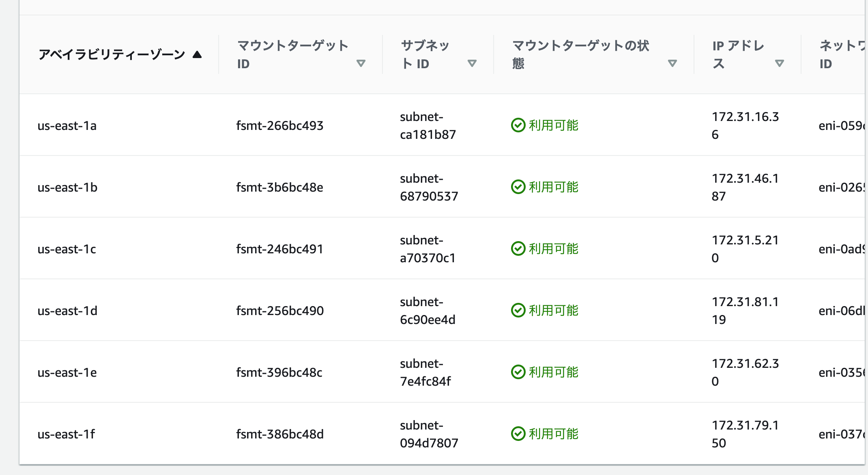Sort by IP アドレス column arrow
The image size is (868, 475).
coord(779,63)
